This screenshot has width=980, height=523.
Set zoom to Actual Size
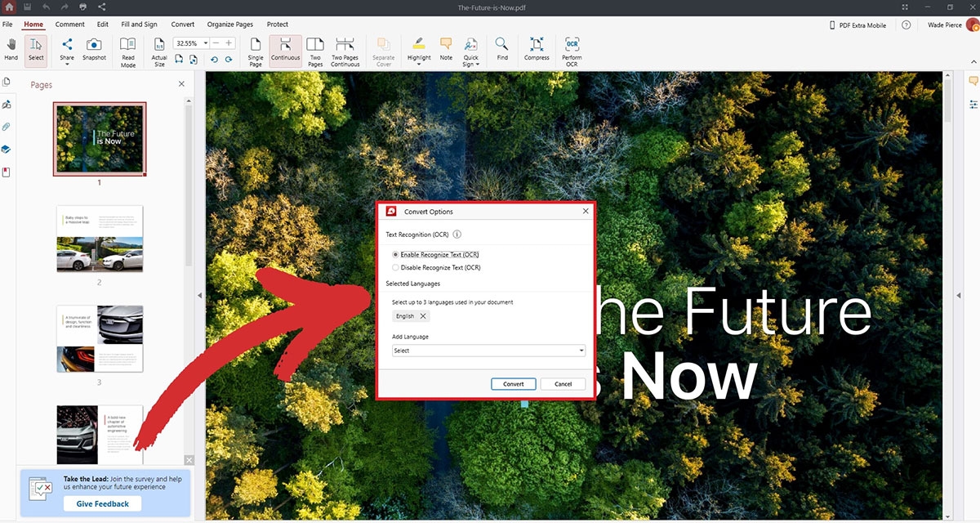click(x=159, y=51)
